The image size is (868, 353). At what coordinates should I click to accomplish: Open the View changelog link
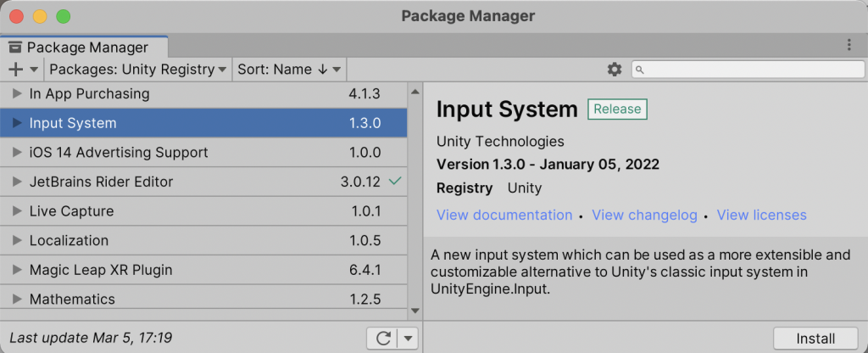(644, 216)
